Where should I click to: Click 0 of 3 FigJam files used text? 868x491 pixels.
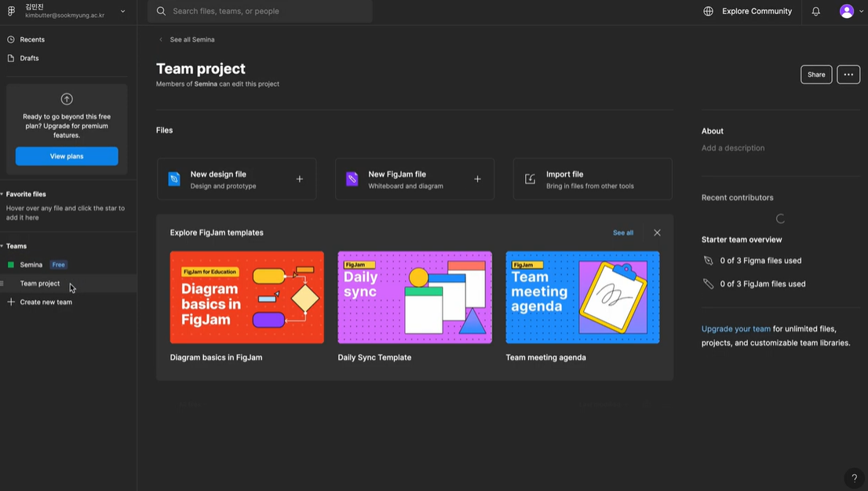pos(762,284)
